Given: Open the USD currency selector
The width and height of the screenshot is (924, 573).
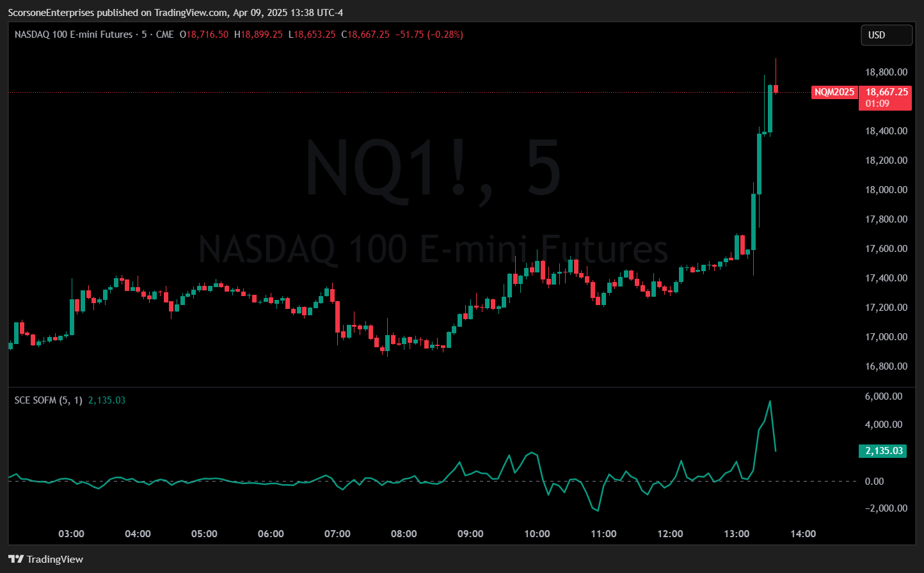Looking at the screenshot, I should (886, 35).
